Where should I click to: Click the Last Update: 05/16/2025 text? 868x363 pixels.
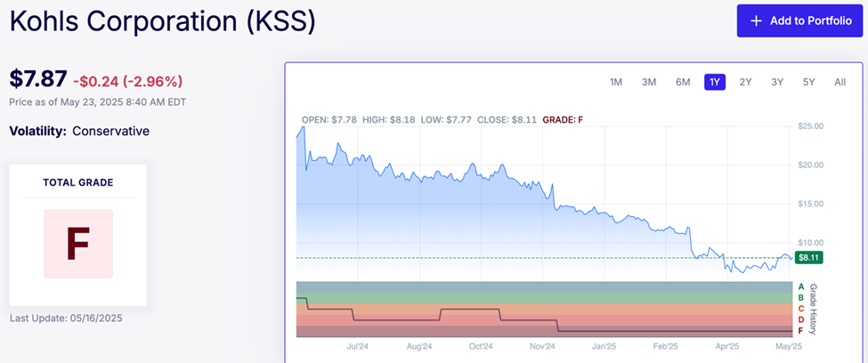coord(66,319)
